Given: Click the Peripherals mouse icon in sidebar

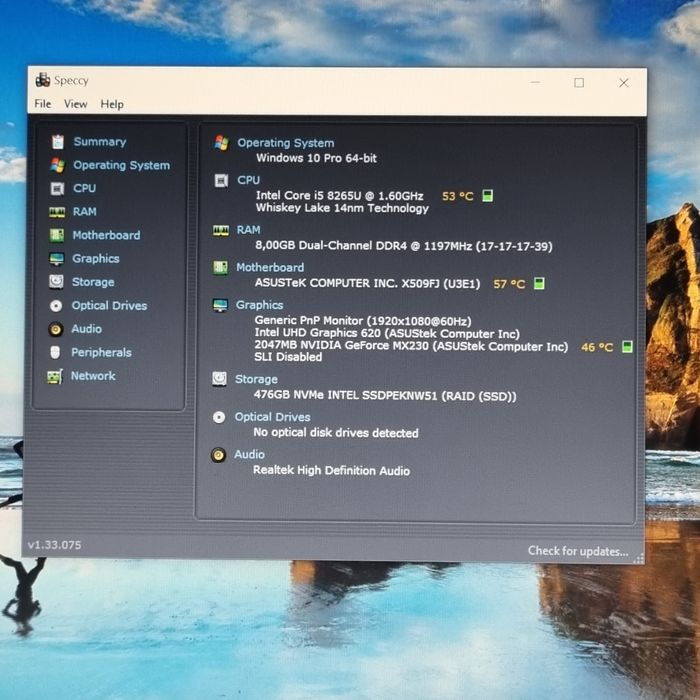Looking at the screenshot, I should (x=55, y=352).
